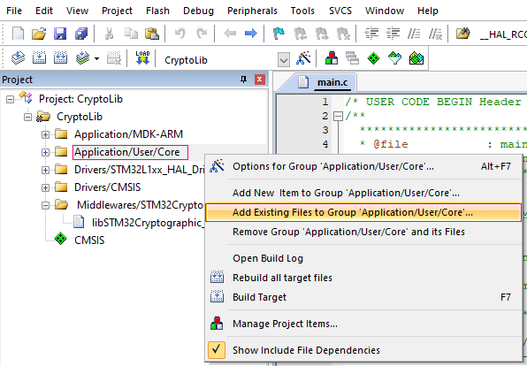This screenshot has height=366, width=527.
Task: Pin the Project panel with pushpin
Action: pyautogui.click(x=243, y=79)
